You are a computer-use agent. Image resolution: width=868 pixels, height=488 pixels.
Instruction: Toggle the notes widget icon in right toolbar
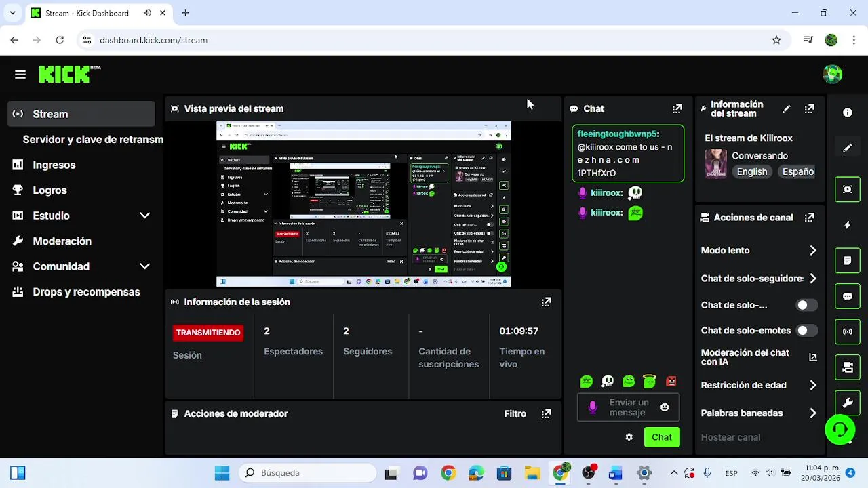pos(848,260)
